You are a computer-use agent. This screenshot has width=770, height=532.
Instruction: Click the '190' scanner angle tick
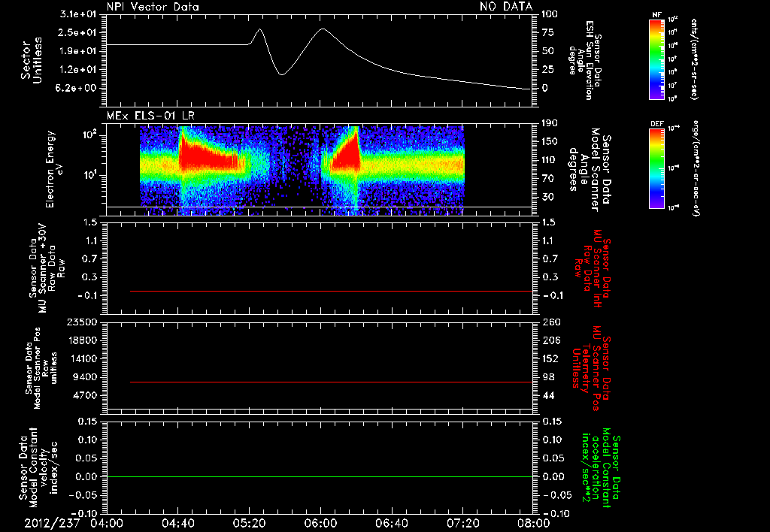(549, 123)
